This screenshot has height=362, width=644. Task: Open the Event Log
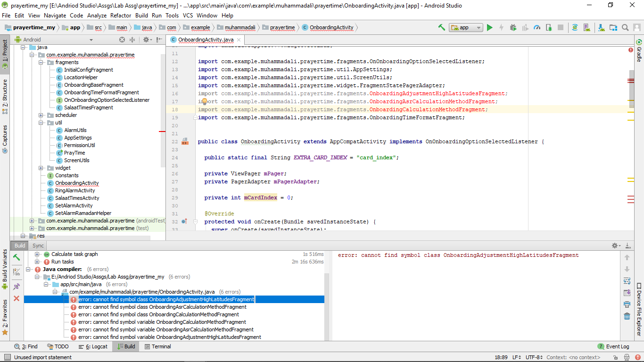tap(614, 346)
